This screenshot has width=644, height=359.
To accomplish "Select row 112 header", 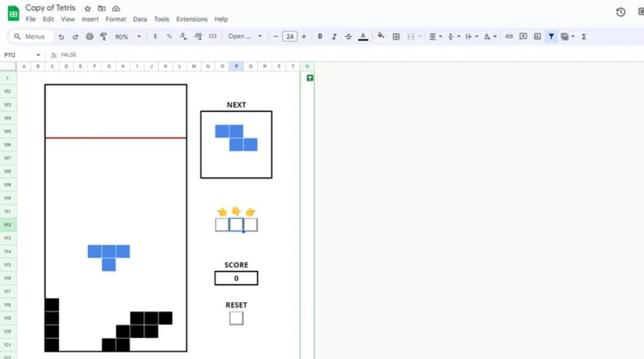I will 8,225.
